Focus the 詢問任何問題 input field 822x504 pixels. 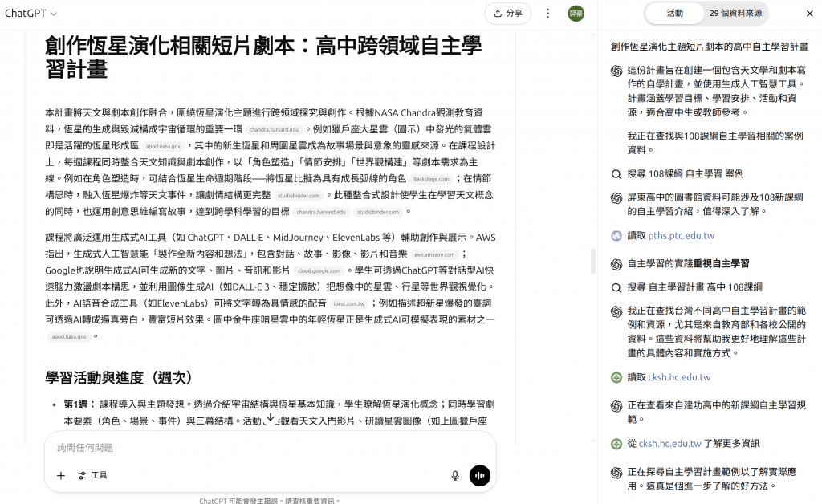tap(270, 447)
